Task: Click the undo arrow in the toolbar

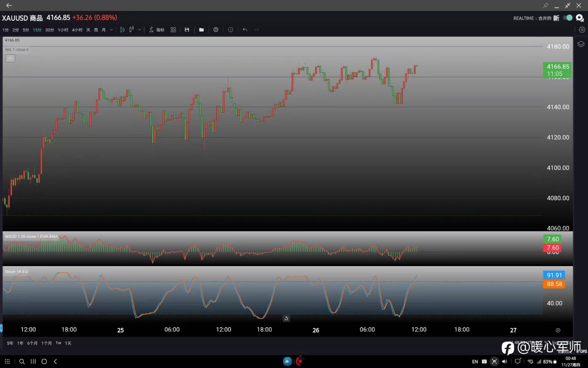Action: (245, 29)
